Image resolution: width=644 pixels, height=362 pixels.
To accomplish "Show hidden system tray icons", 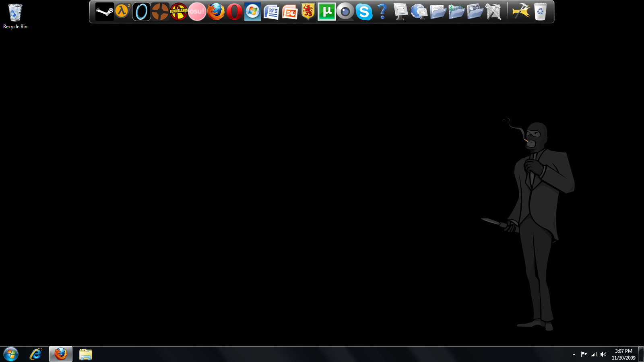I will click(x=574, y=354).
